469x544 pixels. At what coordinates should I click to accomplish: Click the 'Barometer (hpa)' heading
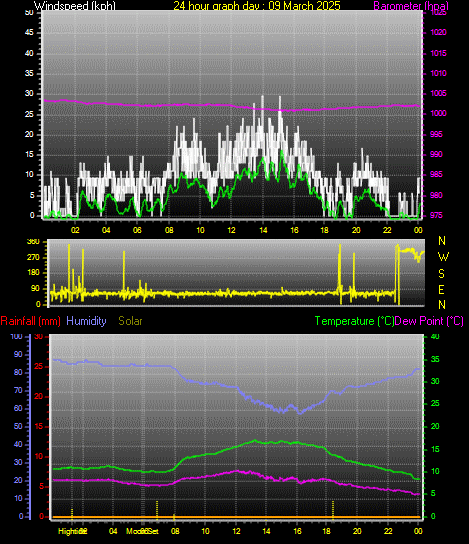click(411, 6)
